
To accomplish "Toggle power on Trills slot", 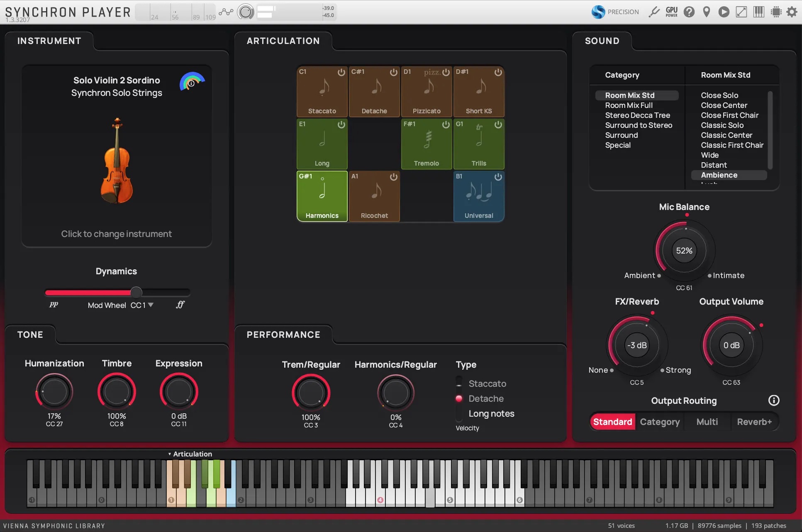I will 498,124.
